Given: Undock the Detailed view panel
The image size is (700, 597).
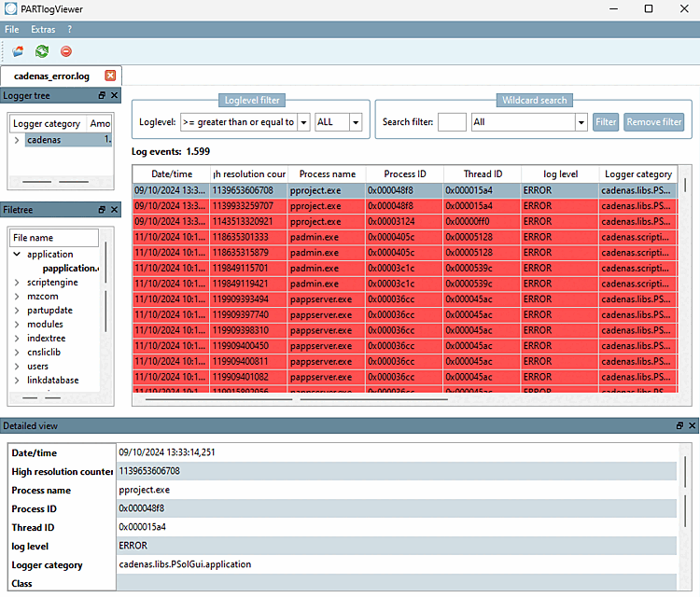Looking at the screenshot, I should pyautogui.click(x=679, y=425).
